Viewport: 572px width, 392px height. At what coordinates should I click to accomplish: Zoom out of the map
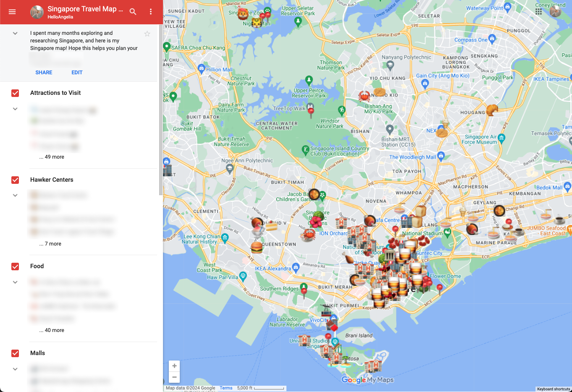click(174, 377)
